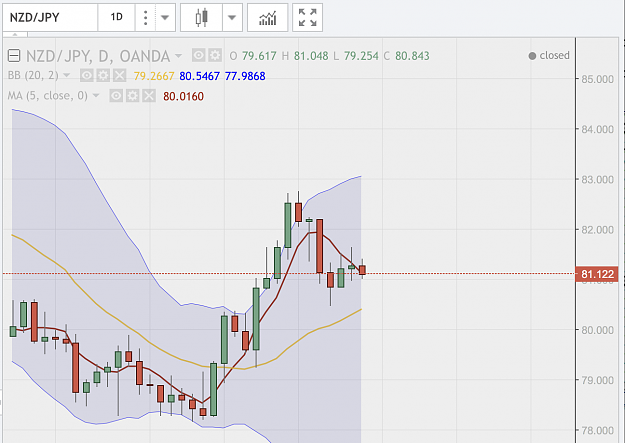Expand the interval dropdown arrow
Image resolution: width=625 pixels, height=443 pixels.
[x=165, y=18]
